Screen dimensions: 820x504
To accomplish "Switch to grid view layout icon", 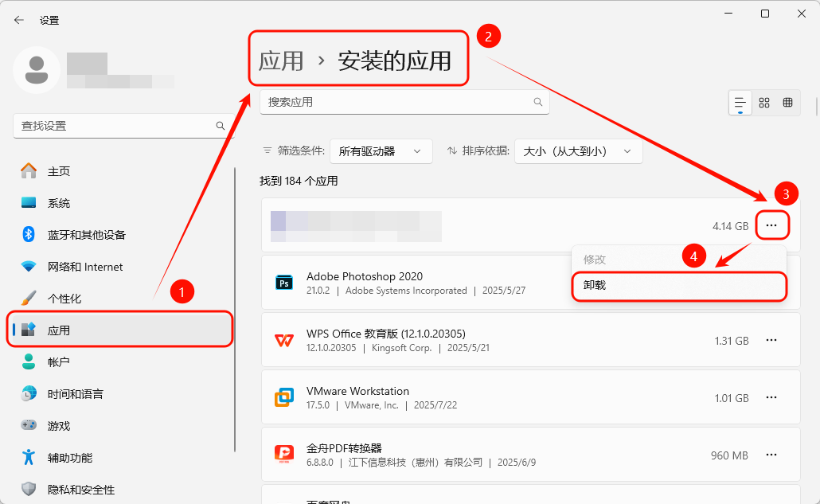I will click(x=764, y=103).
